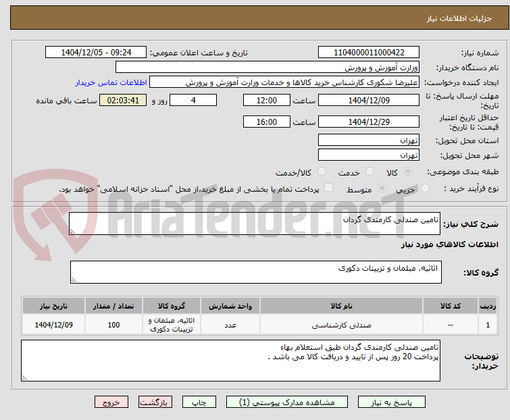Image resolution: width=510 pixels, height=420 pixels.
Task: Click the delivery city field تهران
Action: coord(369,155)
